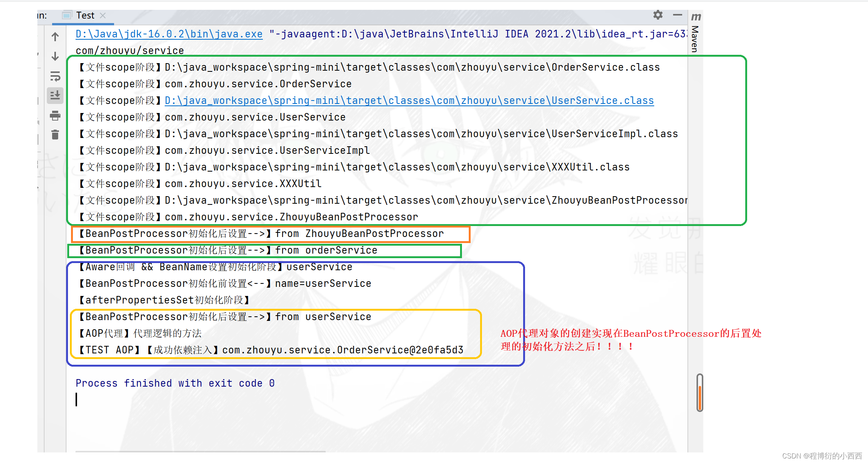Open Run window gear settings

tap(658, 15)
